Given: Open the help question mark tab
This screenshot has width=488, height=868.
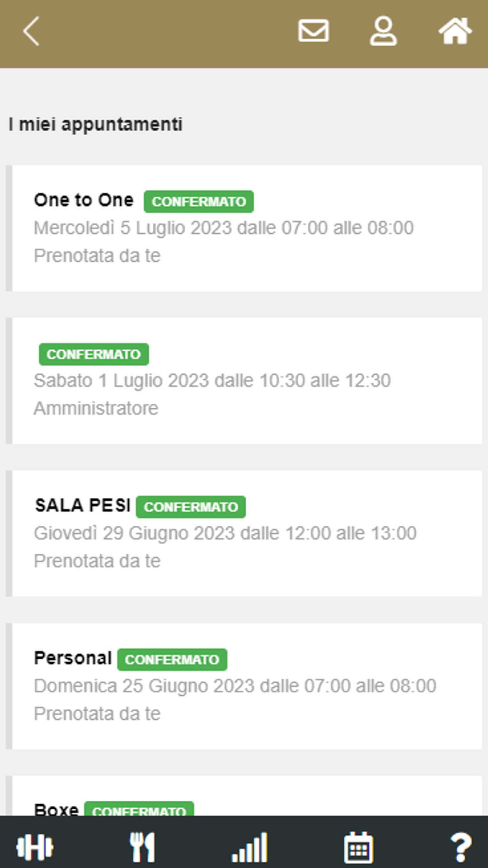Looking at the screenshot, I should 461,847.
